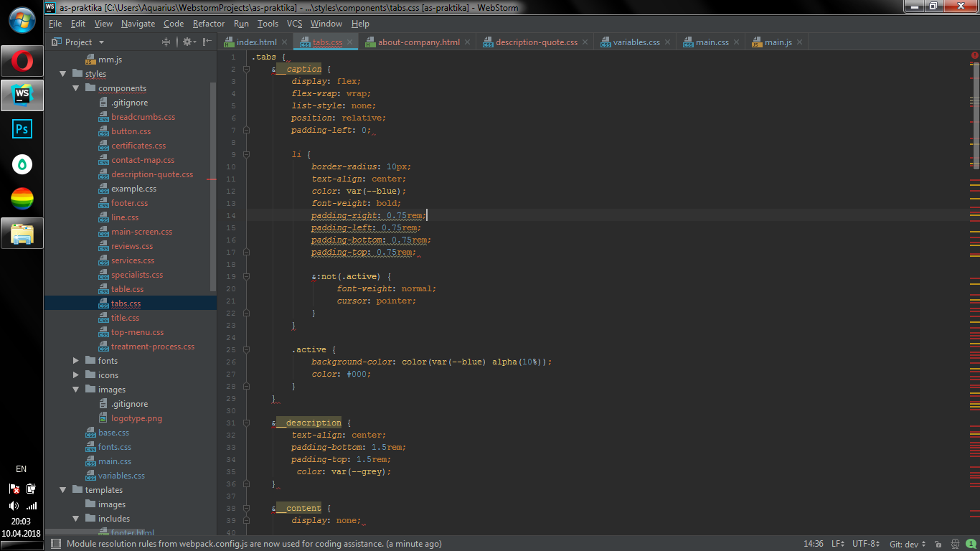The width and height of the screenshot is (980, 551).
Task: Click the system clock showing 20:03
Action: click(22, 522)
